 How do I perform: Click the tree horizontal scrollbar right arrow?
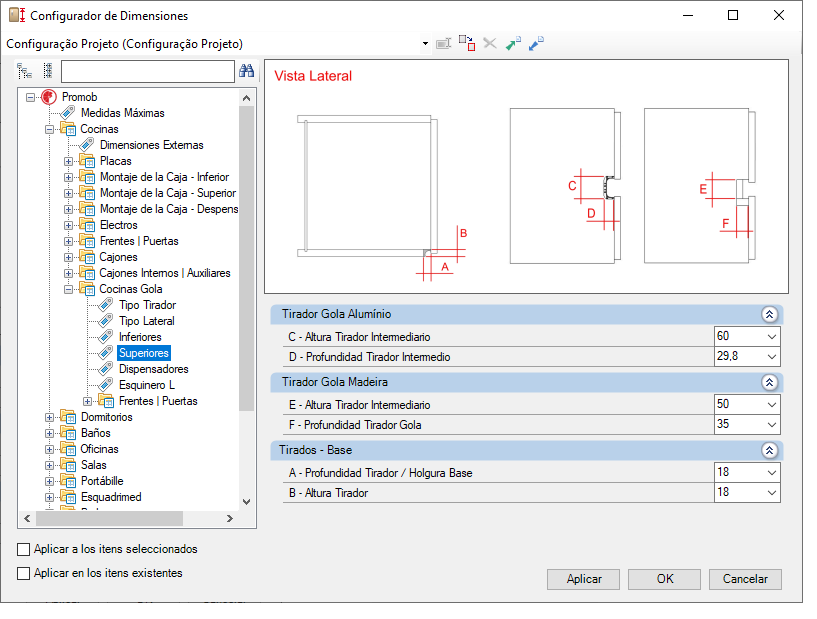tap(230, 518)
